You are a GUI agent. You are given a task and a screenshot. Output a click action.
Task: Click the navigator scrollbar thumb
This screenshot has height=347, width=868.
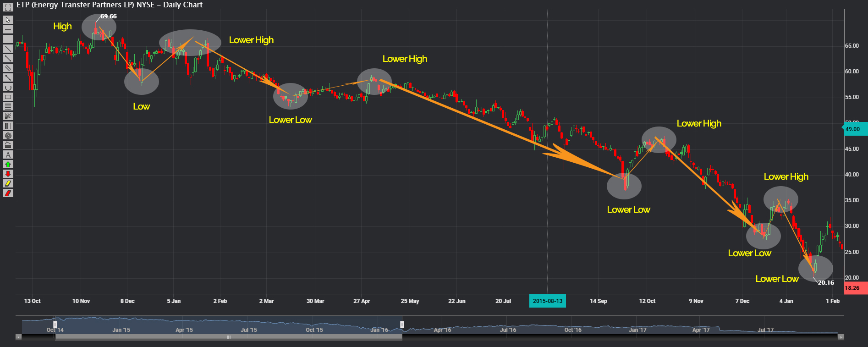[x=228, y=337]
